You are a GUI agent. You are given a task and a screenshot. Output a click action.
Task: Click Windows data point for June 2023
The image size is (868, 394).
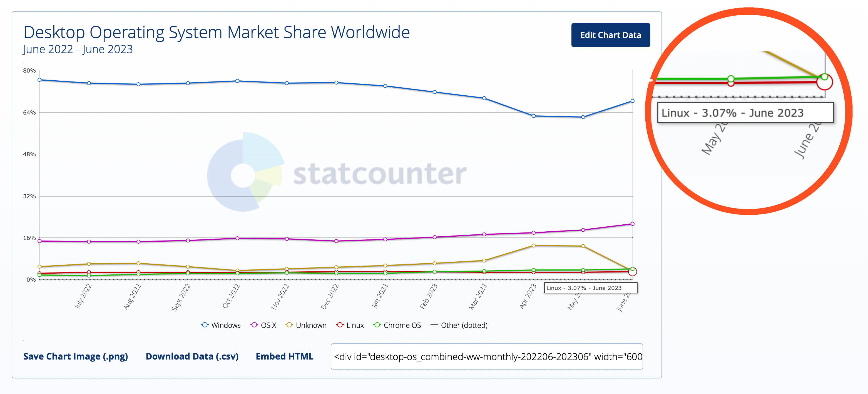[x=632, y=101]
